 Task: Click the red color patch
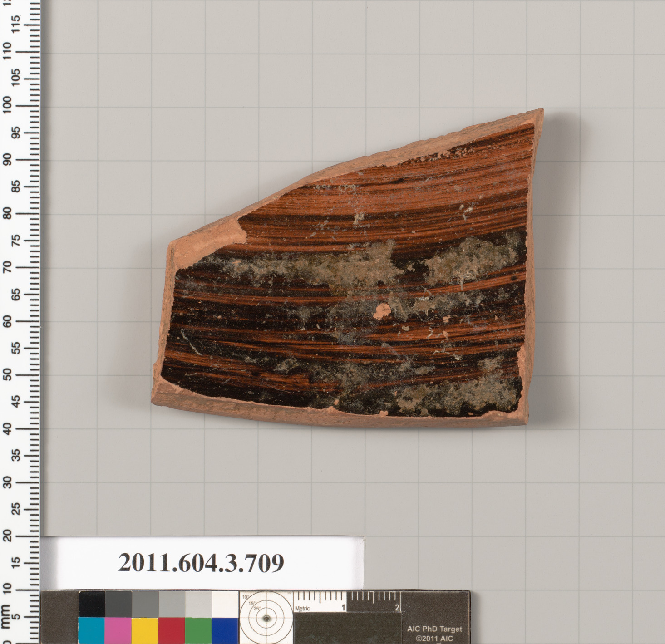171,630
